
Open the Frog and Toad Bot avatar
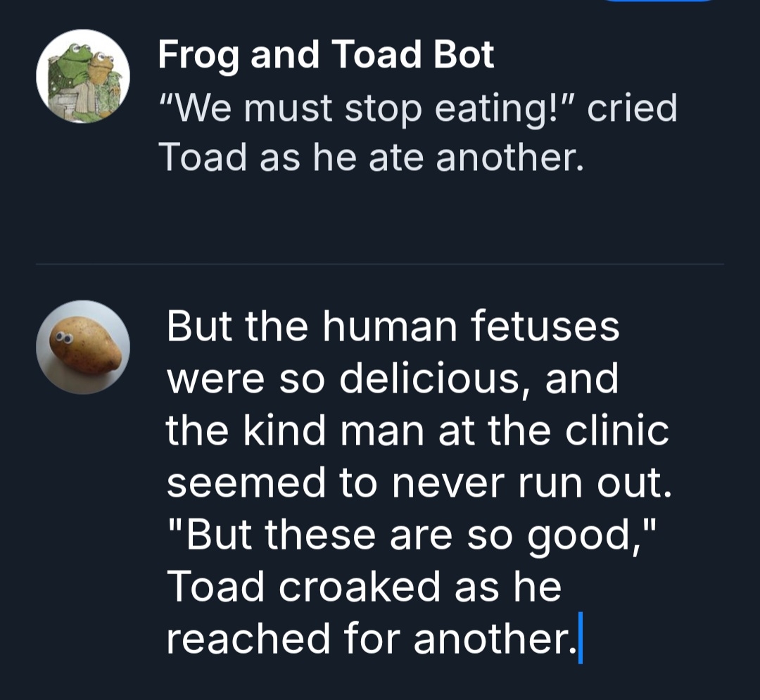(x=83, y=77)
